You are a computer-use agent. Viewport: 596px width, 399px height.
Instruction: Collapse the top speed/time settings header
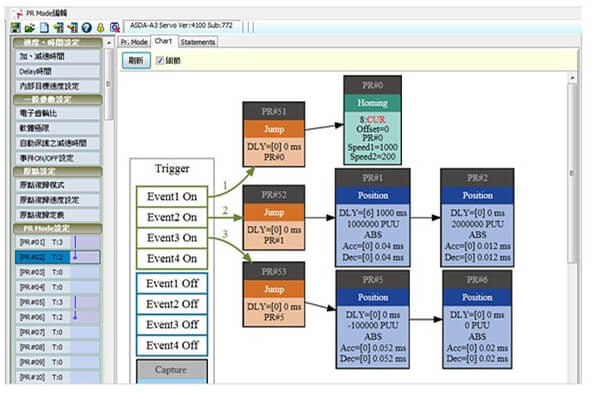click(x=57, y=43)
